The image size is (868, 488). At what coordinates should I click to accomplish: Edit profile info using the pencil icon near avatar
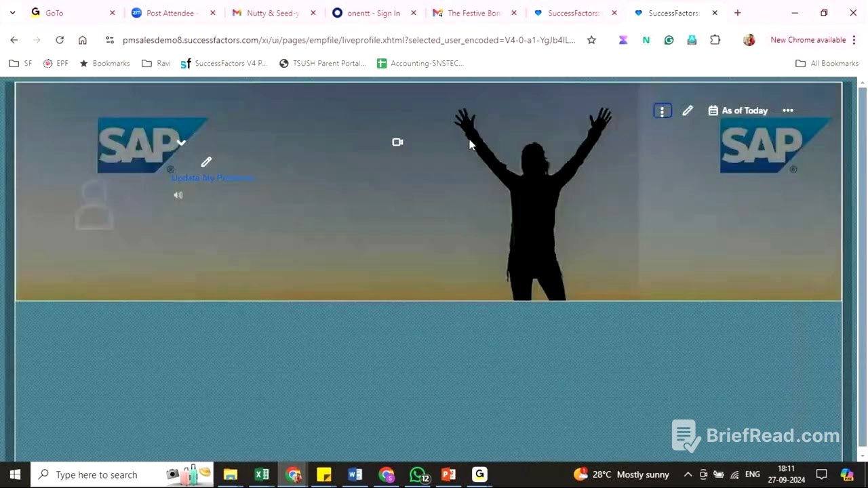pos(206,162)
